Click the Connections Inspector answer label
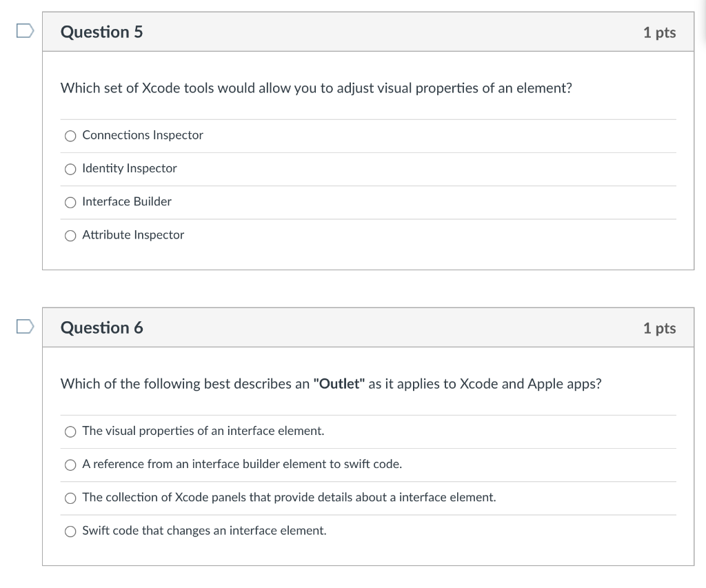Screen dimensions: 706x588 tap(143, 135)
